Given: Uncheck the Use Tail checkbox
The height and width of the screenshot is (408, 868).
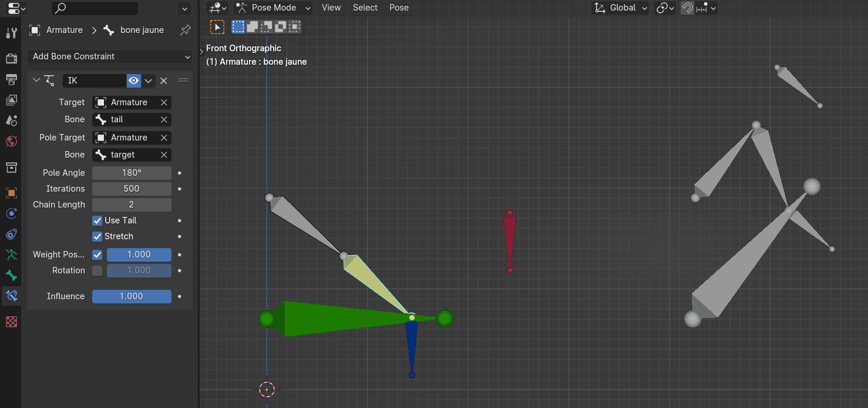Looking at the screenshot, I should coord(96,220).
